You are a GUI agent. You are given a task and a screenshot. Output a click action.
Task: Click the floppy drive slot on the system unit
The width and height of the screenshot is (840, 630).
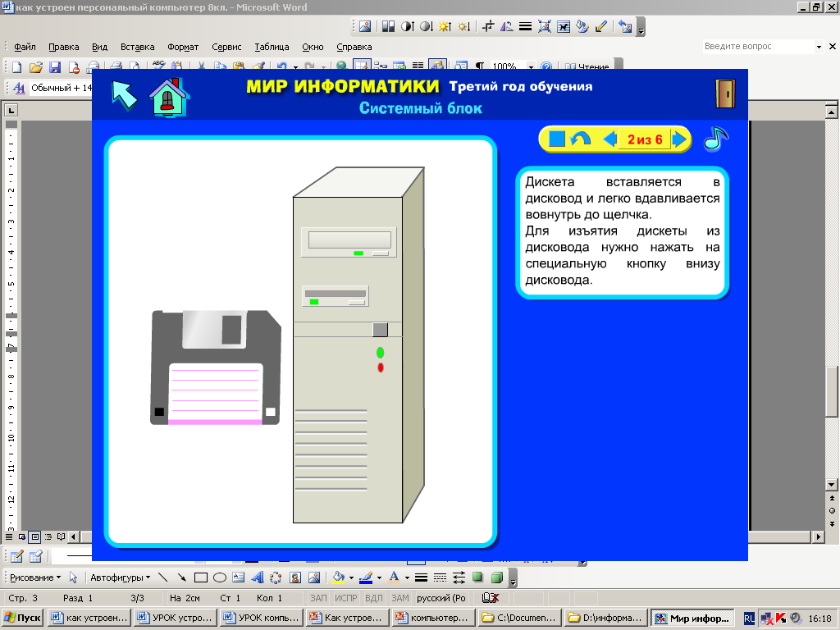[336, 295]
